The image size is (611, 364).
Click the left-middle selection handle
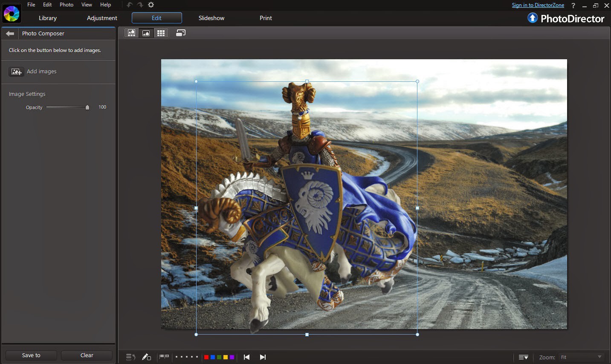click(196, 208)
